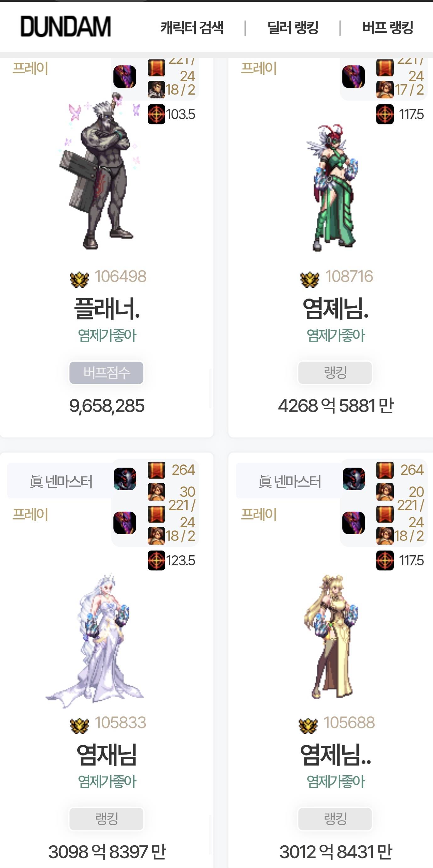Screen dimensions: 433x868
Task: Click the 랭킹 button under 염제님..
Action: (335, 819)
